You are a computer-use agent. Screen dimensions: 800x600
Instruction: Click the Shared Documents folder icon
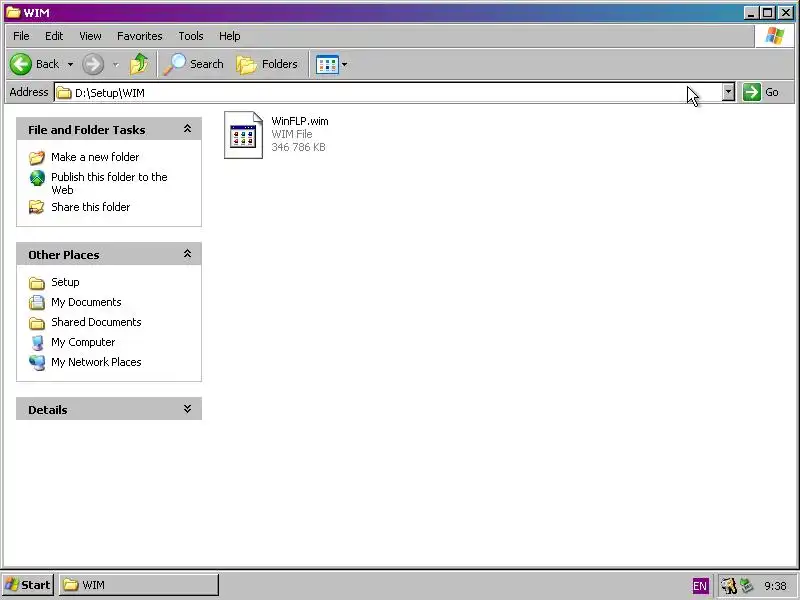point(37,322)
